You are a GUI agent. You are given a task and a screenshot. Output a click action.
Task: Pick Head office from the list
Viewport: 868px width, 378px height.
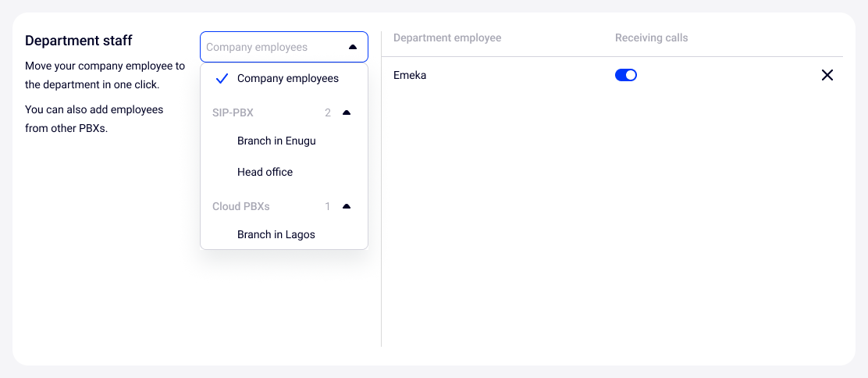coord(265,172)
